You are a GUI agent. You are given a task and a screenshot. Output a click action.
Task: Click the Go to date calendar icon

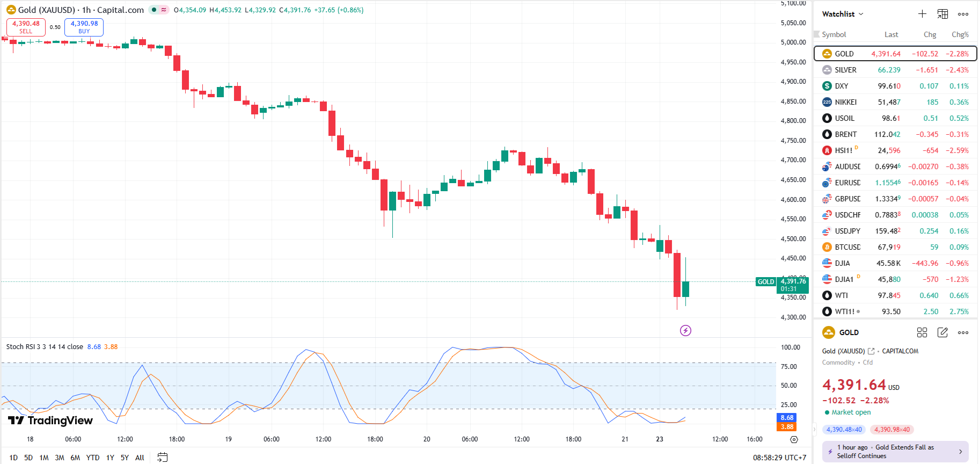(162, 458)
